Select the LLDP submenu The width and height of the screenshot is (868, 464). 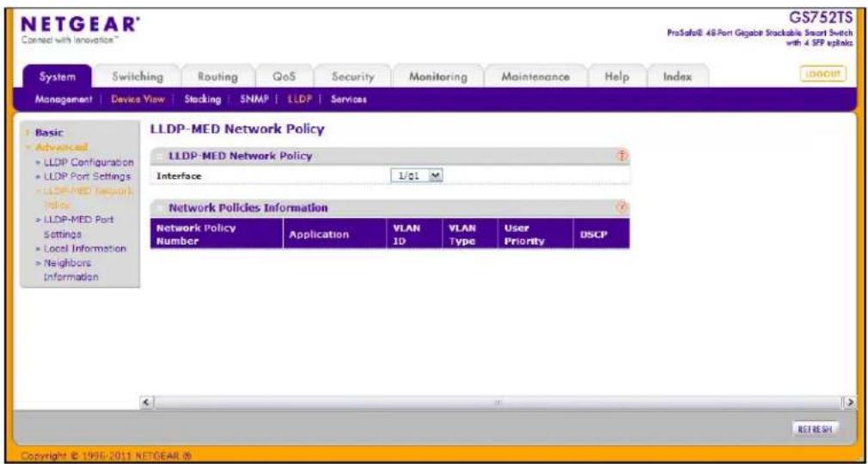pos(300,100)
